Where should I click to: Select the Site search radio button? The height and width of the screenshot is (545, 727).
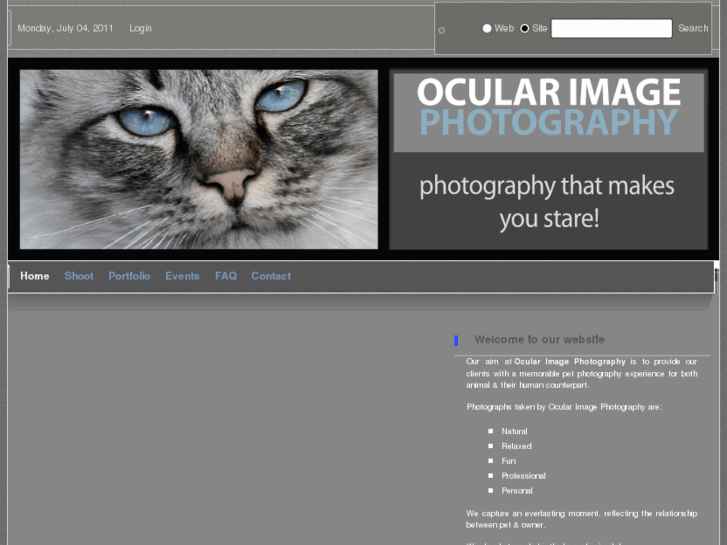[x=525, y=28]
